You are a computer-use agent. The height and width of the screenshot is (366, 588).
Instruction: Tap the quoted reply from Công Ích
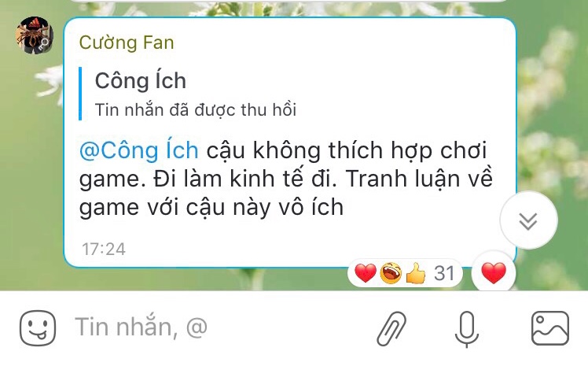pyautogui.click(x=188, y=94)
